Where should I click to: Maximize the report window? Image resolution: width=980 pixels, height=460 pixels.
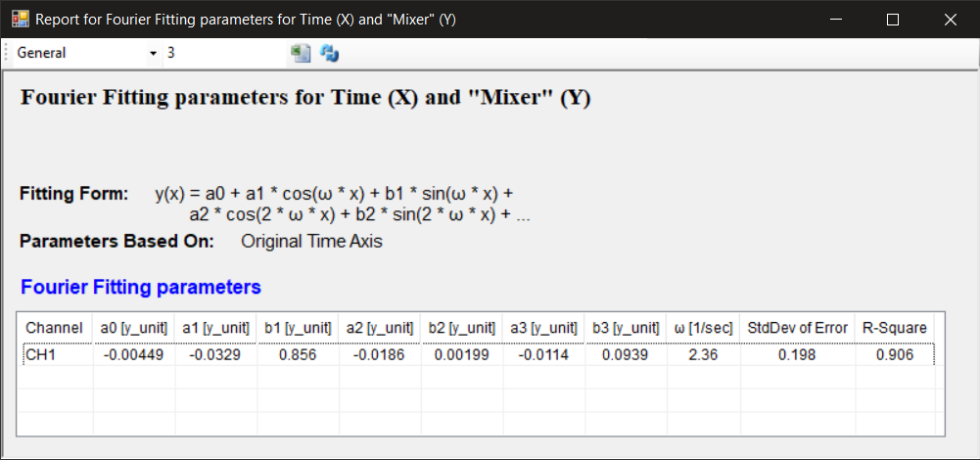point(892,20)
